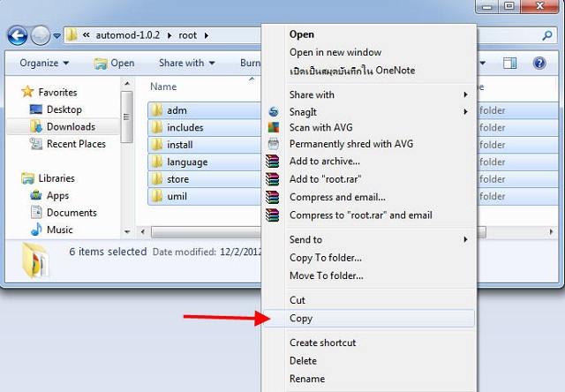Click the horizontal scrollbar in file list

pos(203,232)
